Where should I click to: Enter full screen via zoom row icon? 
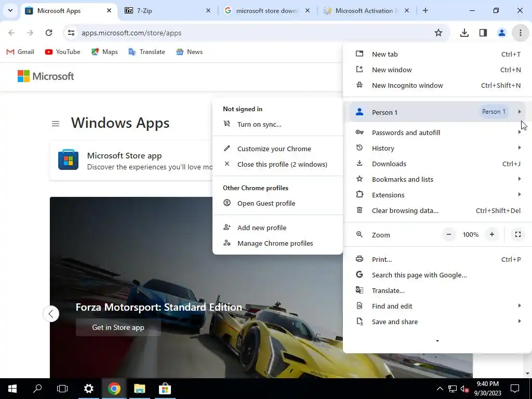(x=518, y=234)
